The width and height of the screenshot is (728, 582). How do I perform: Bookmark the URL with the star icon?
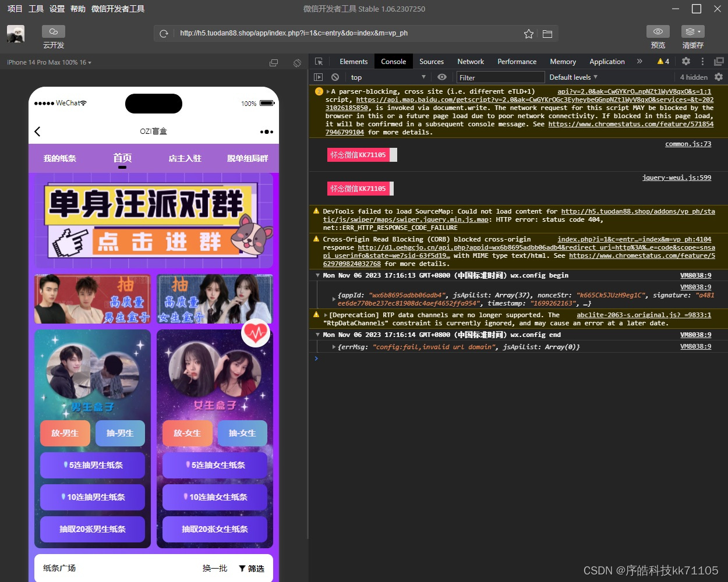528,34
